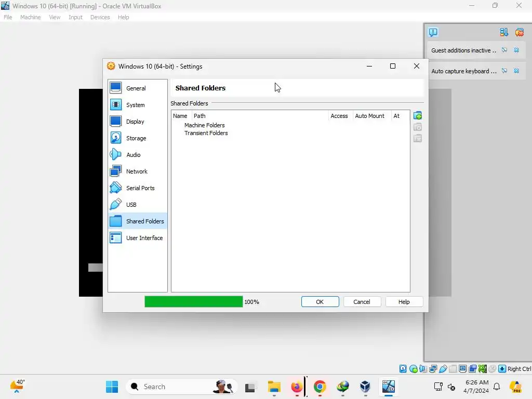
Task: Expand the Guest additions inactive notification details
Action: tap(504, 50)
